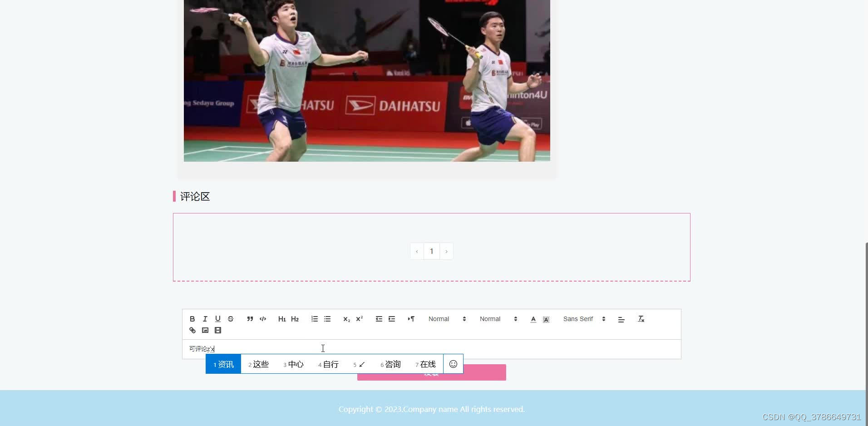Click into the comment text input area
This screenshot has height=426, width=868.
431,349
